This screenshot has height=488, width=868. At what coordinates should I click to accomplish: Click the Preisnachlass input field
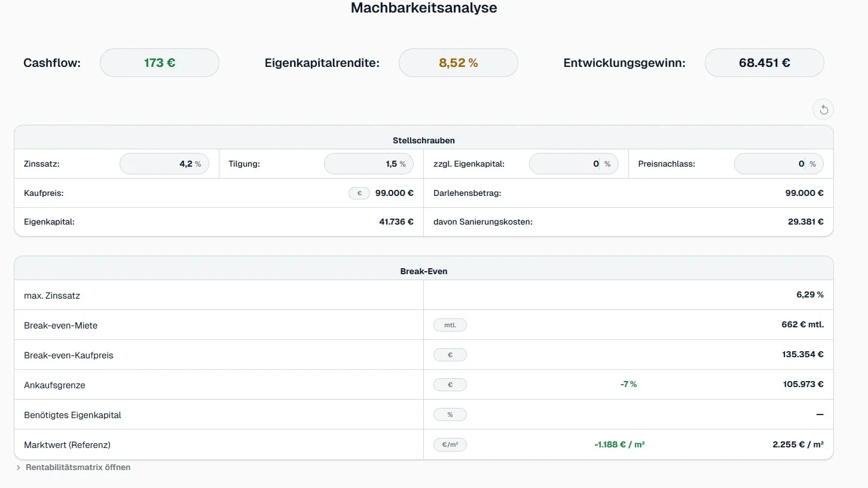[779, 164]
